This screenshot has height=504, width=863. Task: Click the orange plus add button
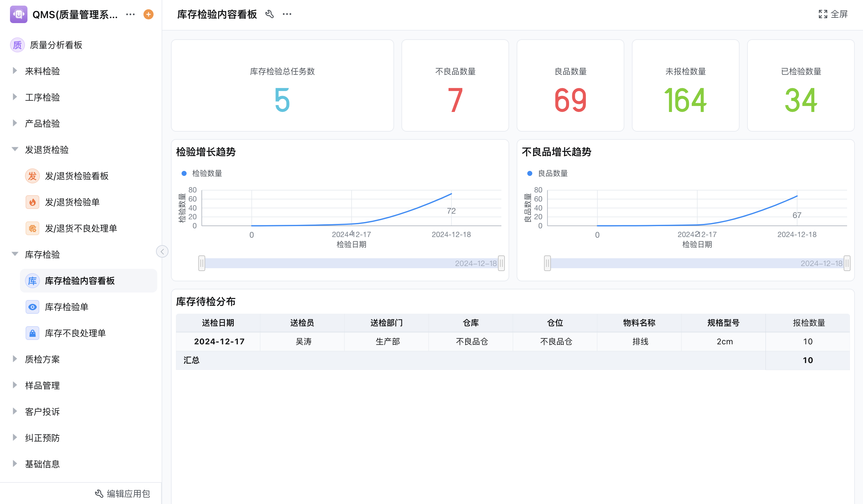tap(148, 14)
